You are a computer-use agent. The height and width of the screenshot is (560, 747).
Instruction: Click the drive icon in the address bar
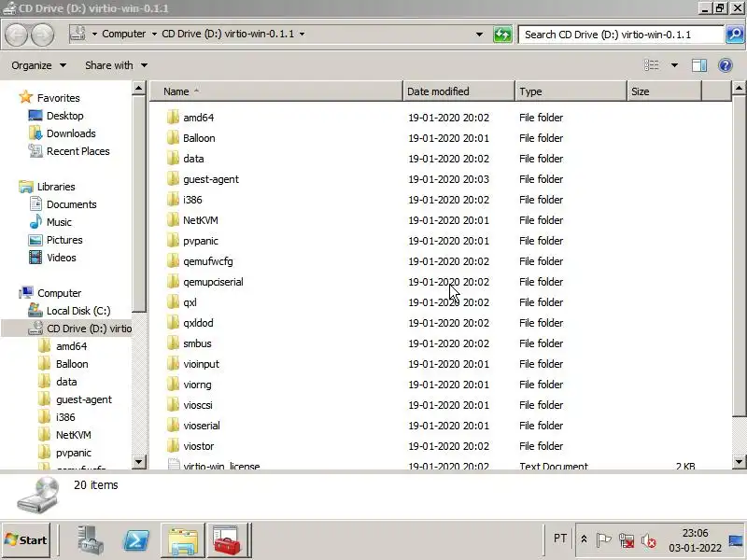tap(78, 34)
